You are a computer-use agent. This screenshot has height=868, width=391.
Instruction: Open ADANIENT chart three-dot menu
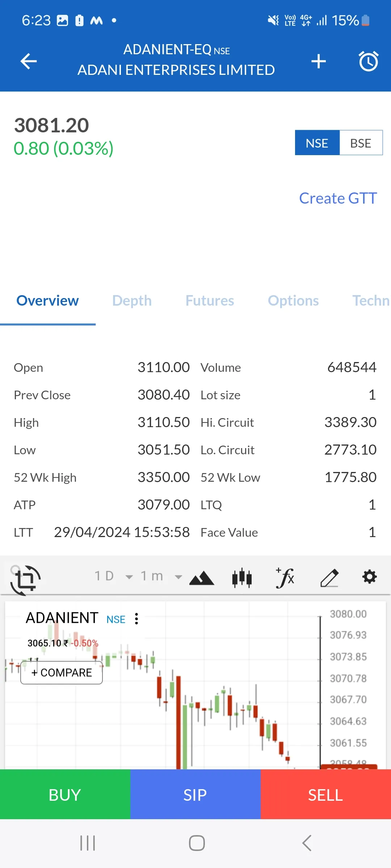(x=136, y=618)
